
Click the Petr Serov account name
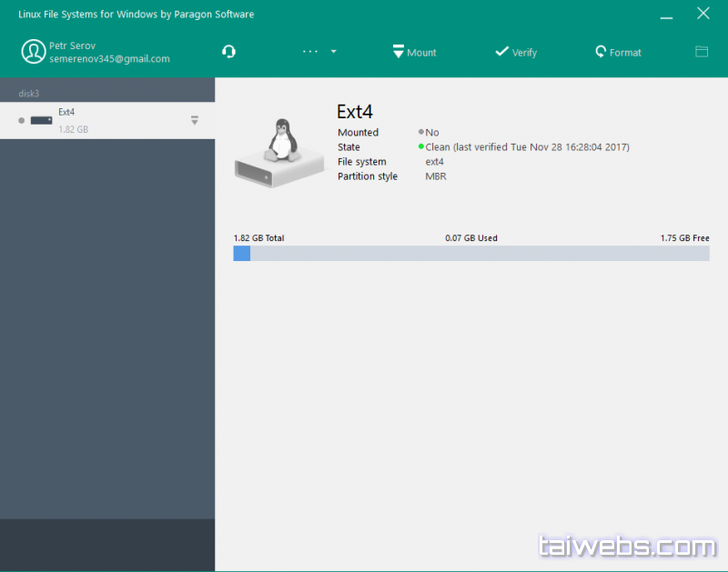[73, 45]
